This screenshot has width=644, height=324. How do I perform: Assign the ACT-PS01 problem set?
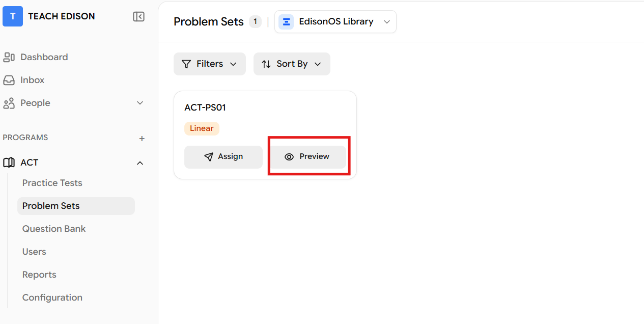[x=223, y=157]
